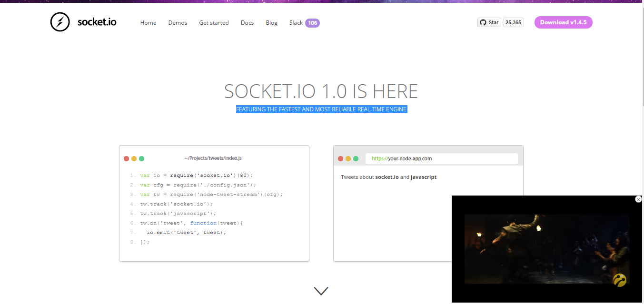Click the red dot in the code editor window

127,158
